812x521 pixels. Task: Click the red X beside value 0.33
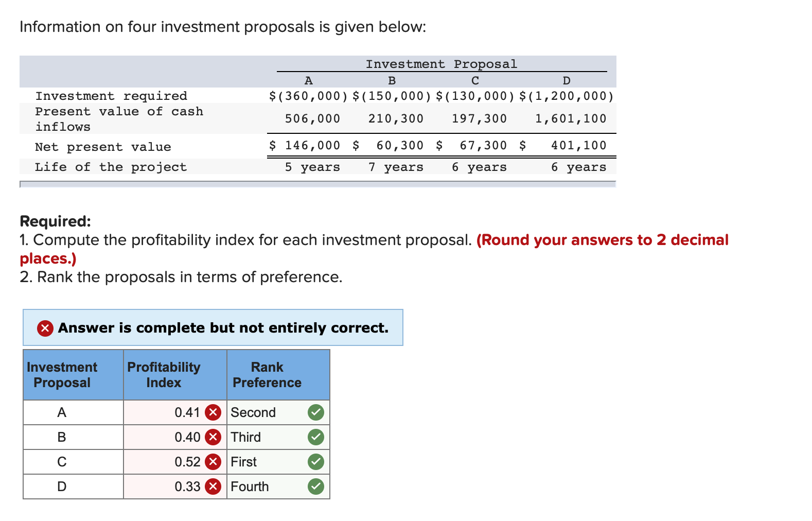point(211,487)
